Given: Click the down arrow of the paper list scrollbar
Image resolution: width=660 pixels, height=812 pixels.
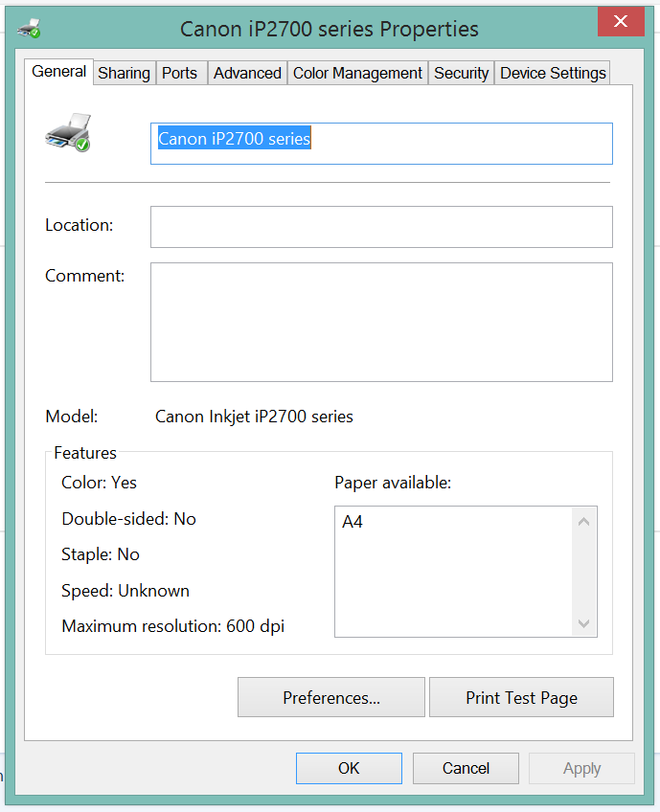Looking at the screenshot, I should (x=583, y=623).
